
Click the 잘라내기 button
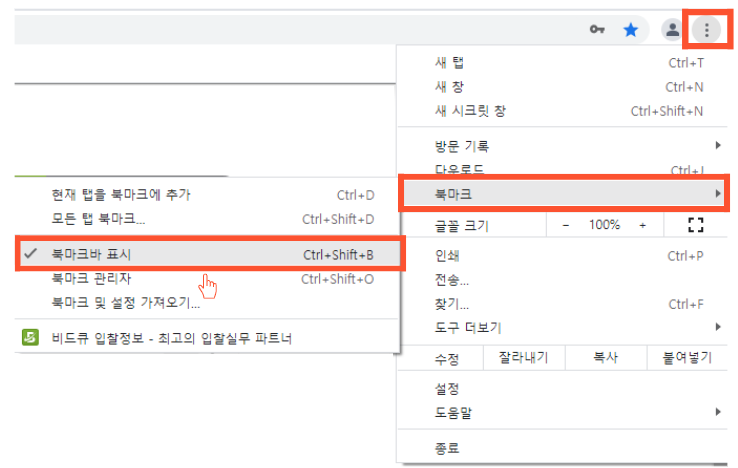coord(524,358)
